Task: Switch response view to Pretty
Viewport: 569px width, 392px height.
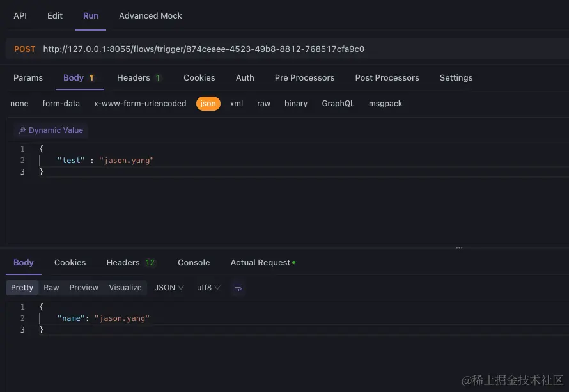Action: pyautogui.click(x=22, y=288)
